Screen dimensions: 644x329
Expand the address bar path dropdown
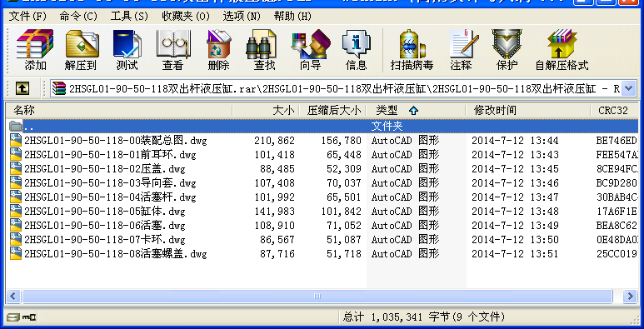click(628, 88)
